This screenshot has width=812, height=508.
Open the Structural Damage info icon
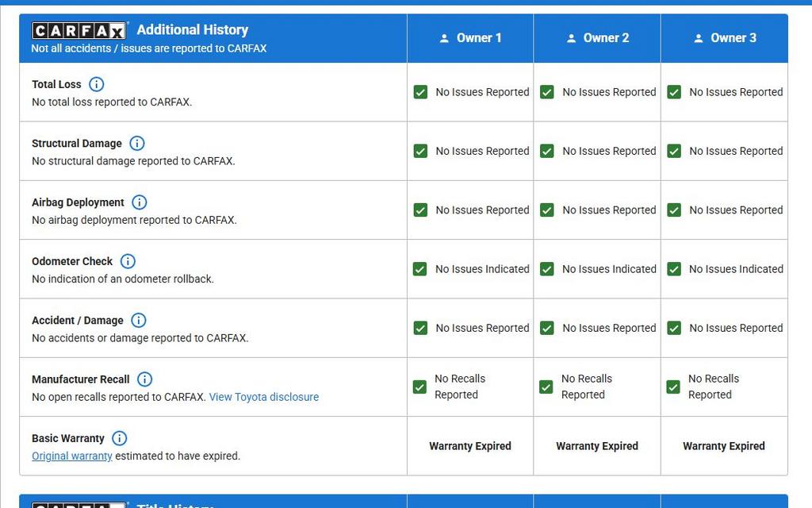click(137, 143)
